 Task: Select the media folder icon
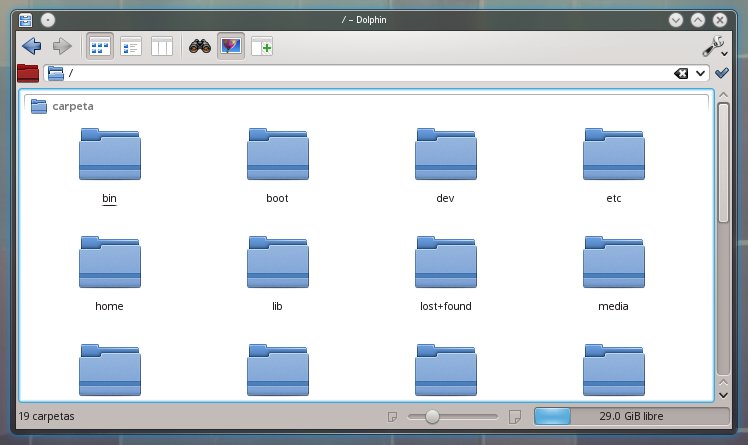pyautogui.click(x=613, y=261)
